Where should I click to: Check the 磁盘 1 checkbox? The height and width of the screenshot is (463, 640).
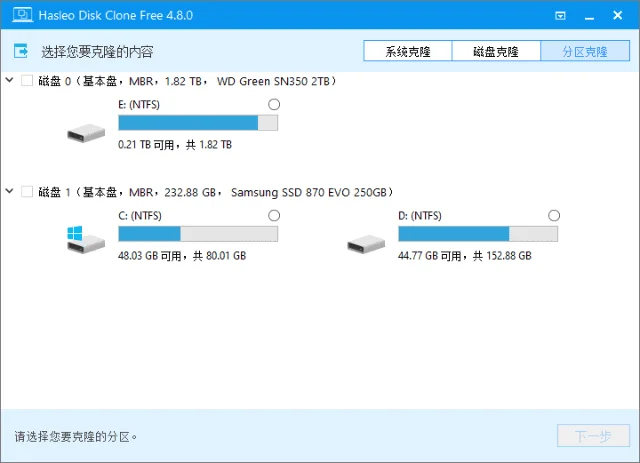[27, 191]
